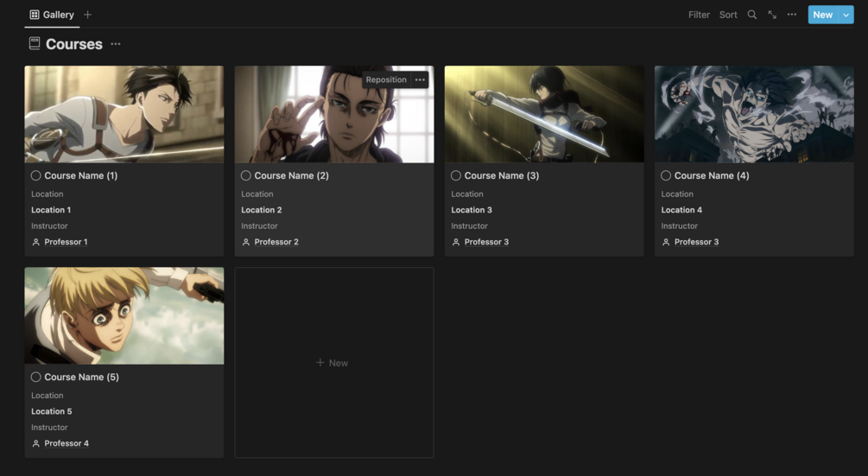Open three-dot menu on Course Name (2) cover
Screen dimensions: 868x476
point(420,79)
